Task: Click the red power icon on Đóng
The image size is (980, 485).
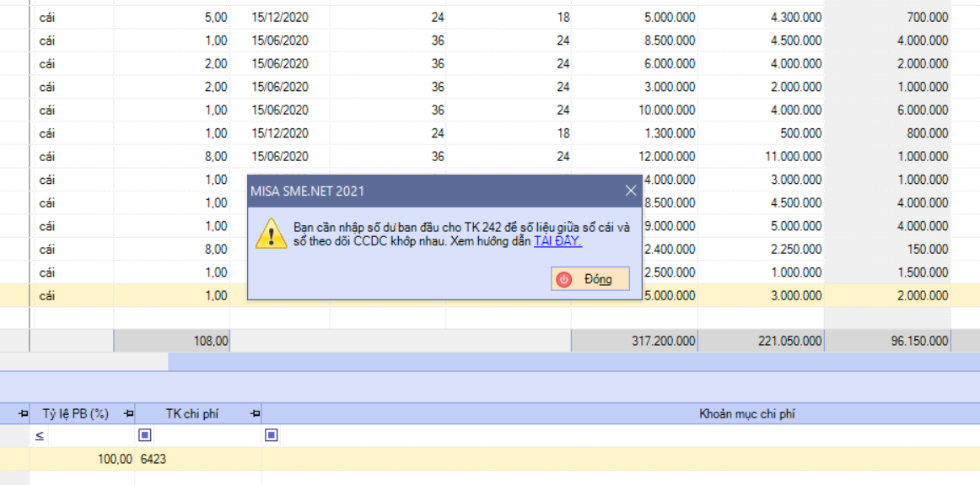Action: coord(564,279)
